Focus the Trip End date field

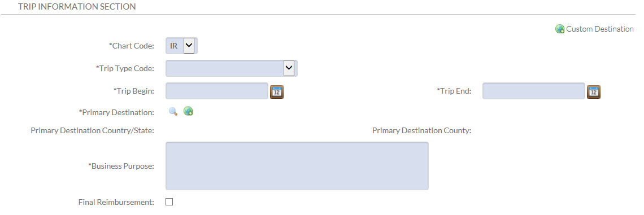tap(533, 91)
